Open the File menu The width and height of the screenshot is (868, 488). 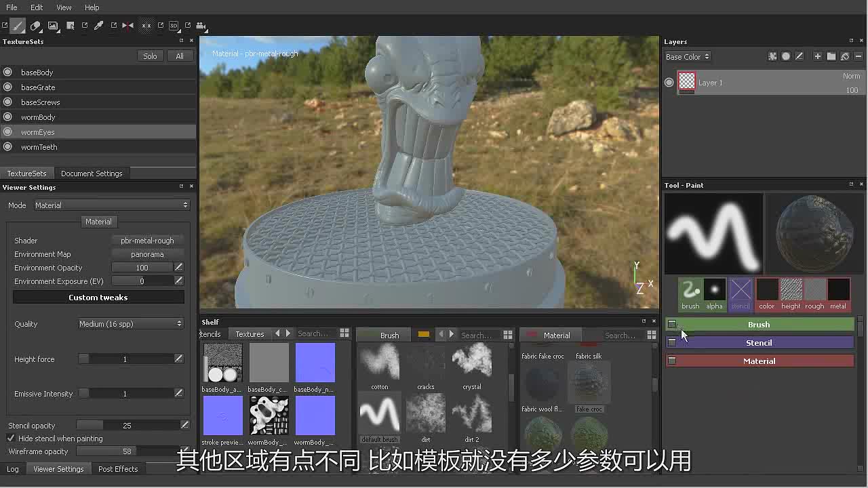tap(12, 7)
